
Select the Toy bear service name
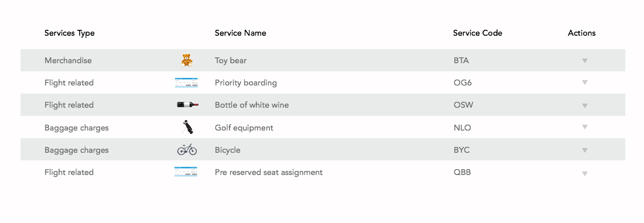point(231,60)
